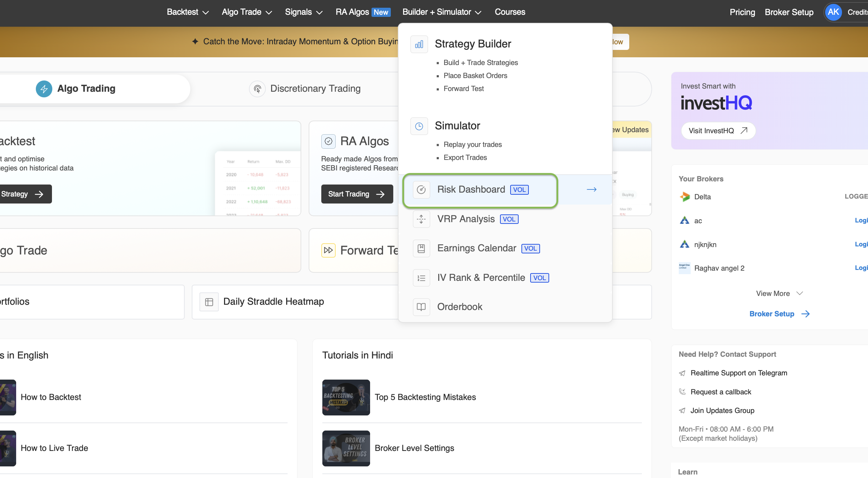This screenshot has height=478, width=868.
Task: Click the phone icon beside Request a callback
Action: pos(682,392)
